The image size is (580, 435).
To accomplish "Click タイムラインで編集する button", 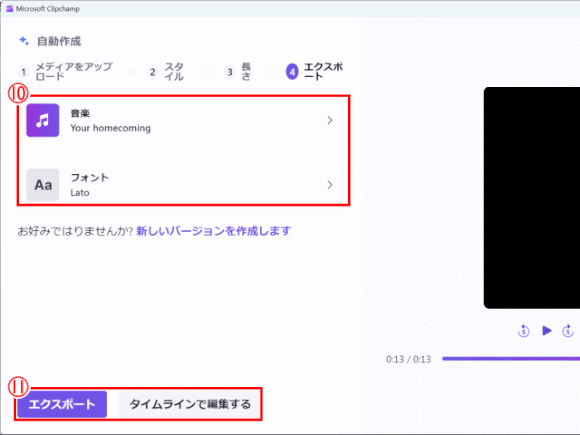I will click(x=189, y=404).
